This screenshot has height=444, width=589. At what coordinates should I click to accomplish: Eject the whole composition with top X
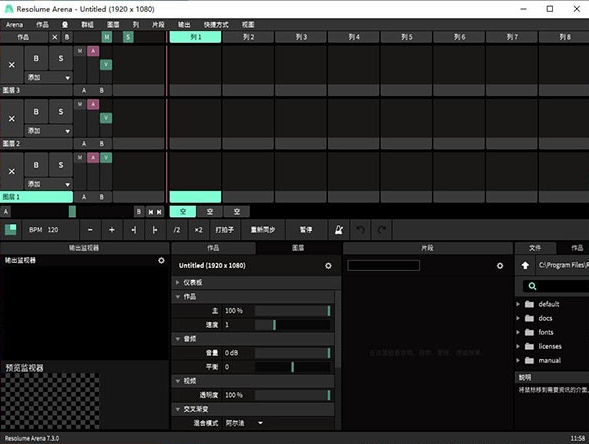(x=55, y=37)
